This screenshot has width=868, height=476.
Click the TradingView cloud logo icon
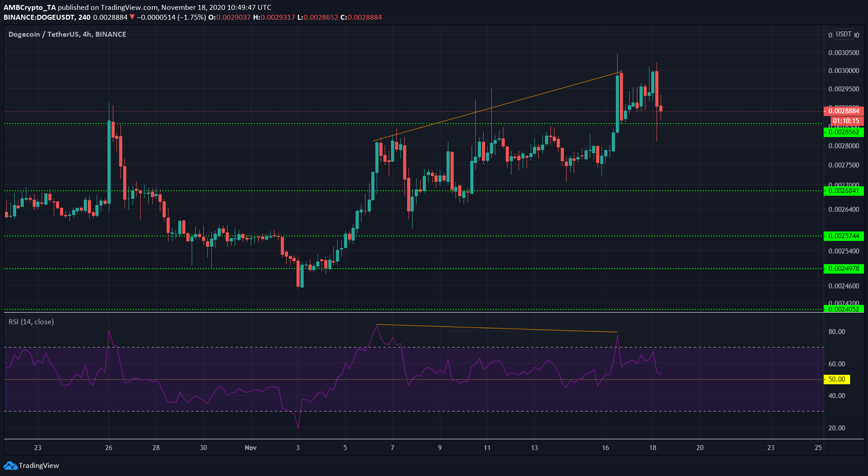tap(10, 466)
